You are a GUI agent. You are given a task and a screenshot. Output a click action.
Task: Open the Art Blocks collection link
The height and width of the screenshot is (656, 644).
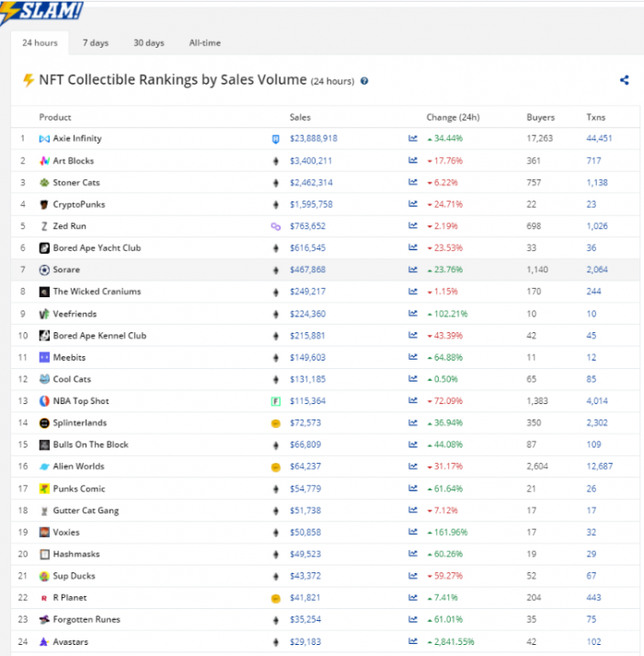[74, 161]
